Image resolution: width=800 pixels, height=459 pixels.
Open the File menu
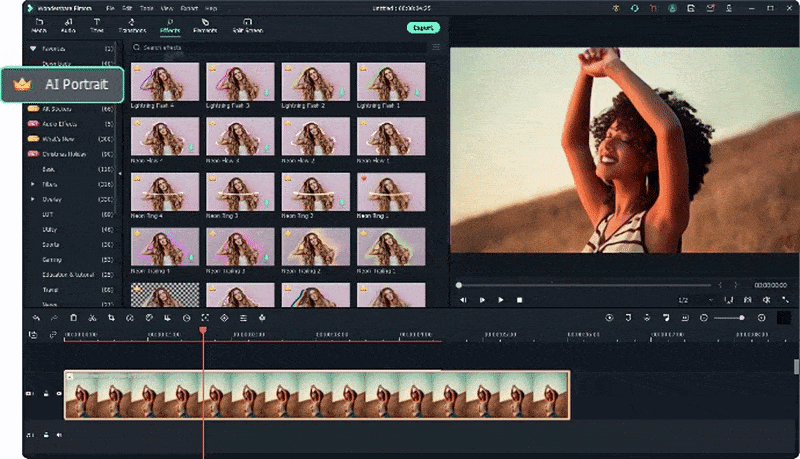(x=110, y=9)
